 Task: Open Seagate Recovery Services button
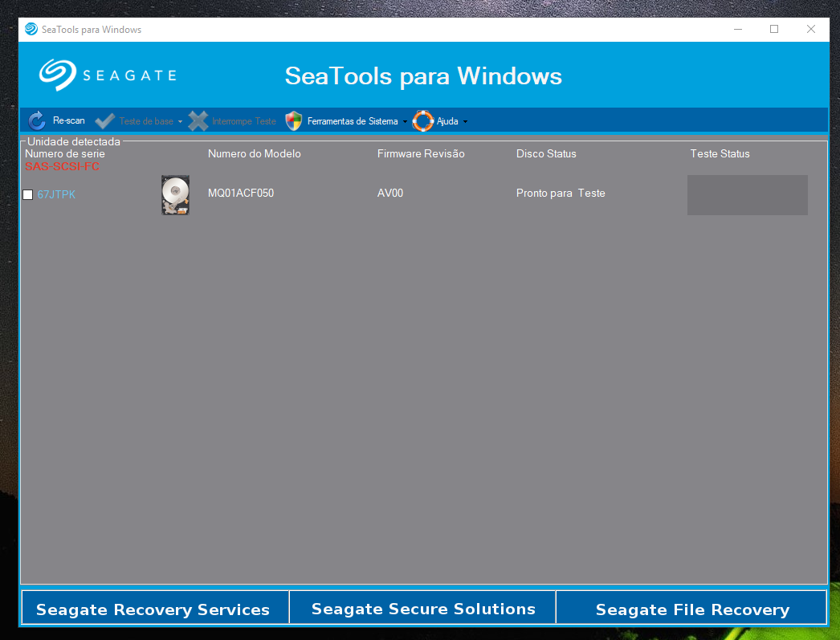click(155, 607)
